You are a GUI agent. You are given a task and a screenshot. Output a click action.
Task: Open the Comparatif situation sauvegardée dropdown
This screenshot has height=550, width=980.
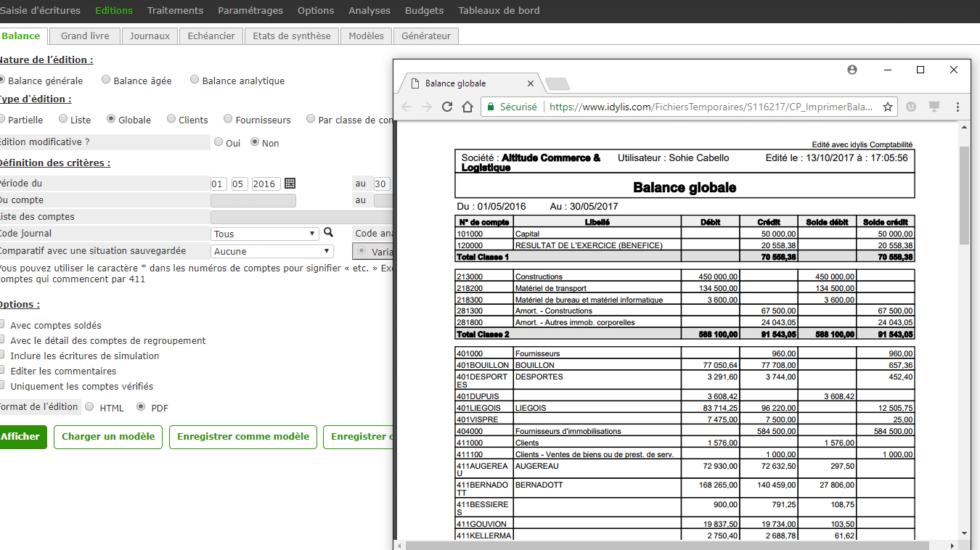coord(272,251)
